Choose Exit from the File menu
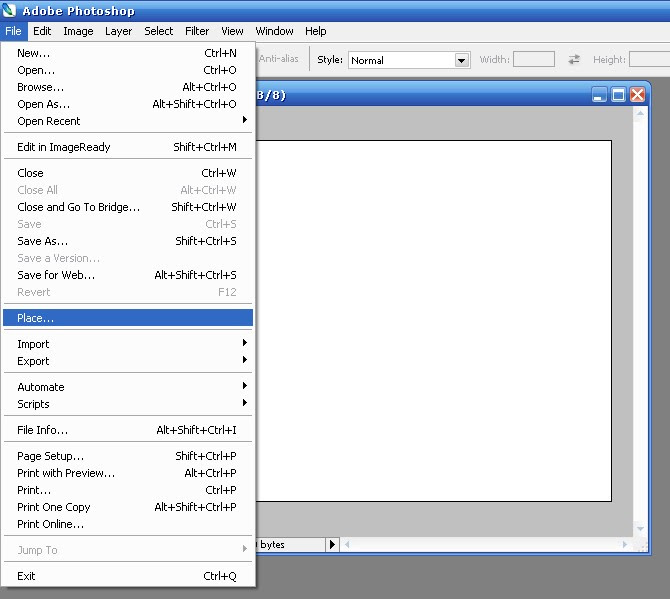Screen dimensions: 670x599 tap(128, 576)
